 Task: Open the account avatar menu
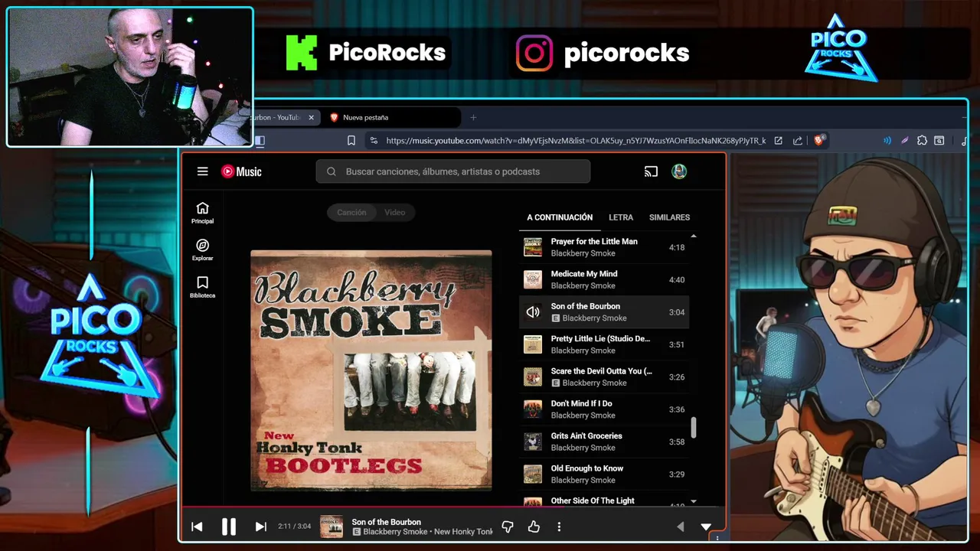click(x=679, y=171)
